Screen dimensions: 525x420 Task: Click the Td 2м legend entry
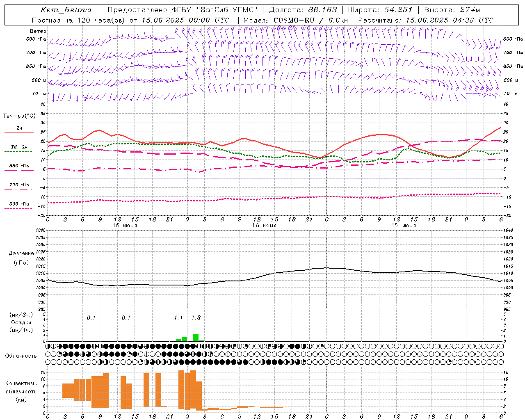(19, 147)
